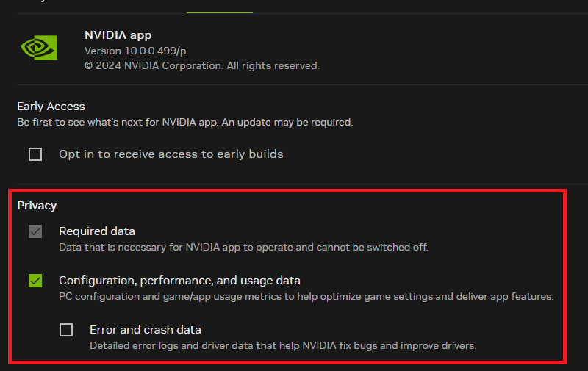The width and height of the screenshot is (588, 371).
Task: Click the greyed Required data checkbox
Action: (x=35, y=231)
